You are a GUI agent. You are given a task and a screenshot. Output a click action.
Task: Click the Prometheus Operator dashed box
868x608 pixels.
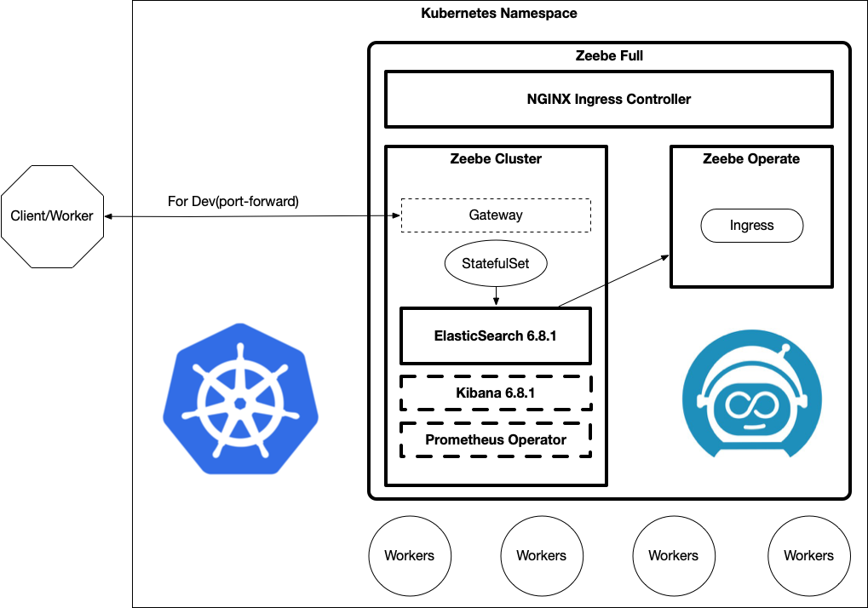coord(496,439)
